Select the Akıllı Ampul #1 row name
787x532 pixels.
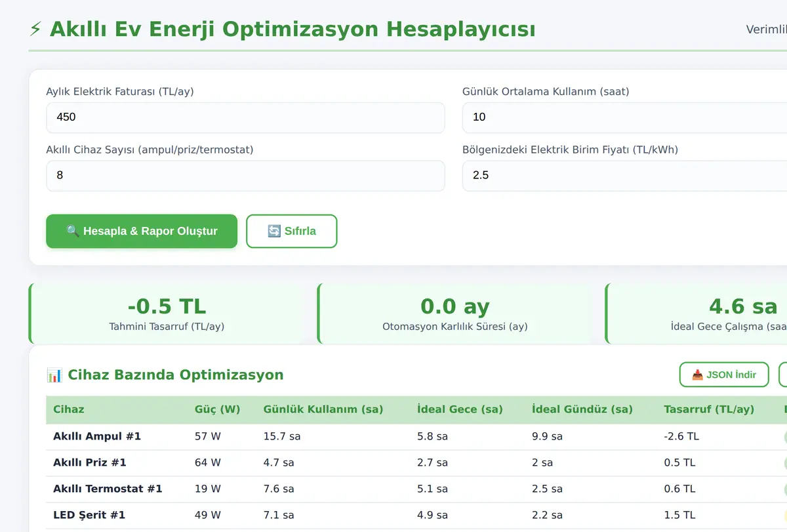97,436
